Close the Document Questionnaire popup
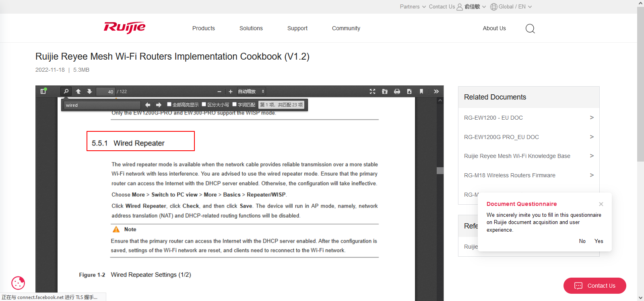 (x=601, y=204)
